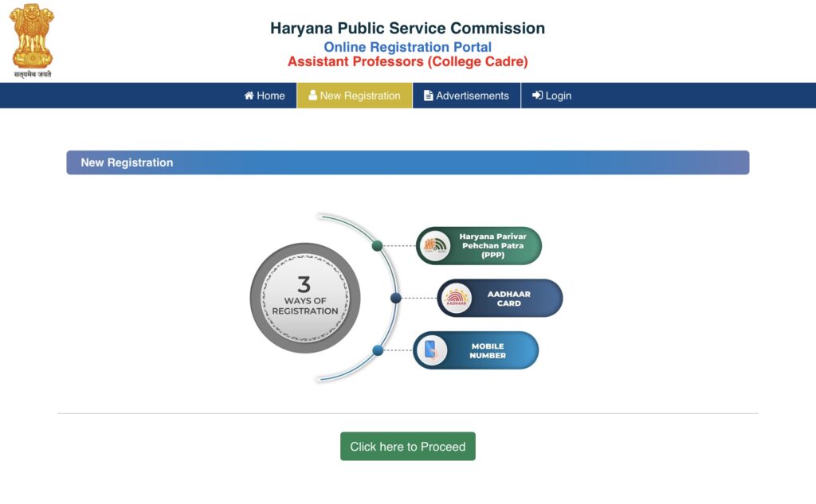Click the New Registration section header bar

click(408, 162)
